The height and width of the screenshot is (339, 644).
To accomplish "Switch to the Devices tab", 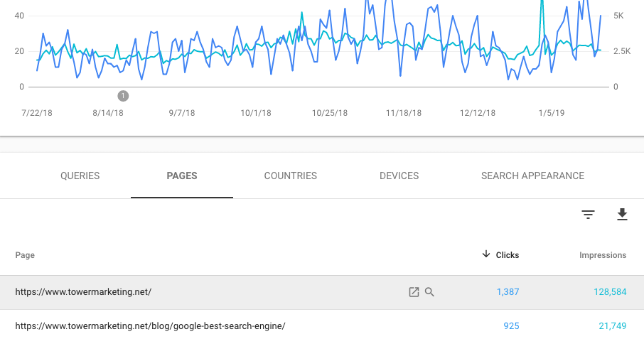I will click(399, 176).
